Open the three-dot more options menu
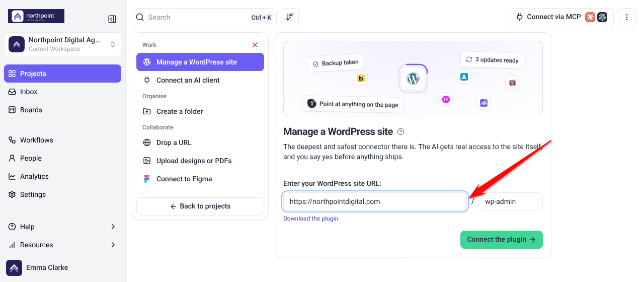 pos(627,17)
